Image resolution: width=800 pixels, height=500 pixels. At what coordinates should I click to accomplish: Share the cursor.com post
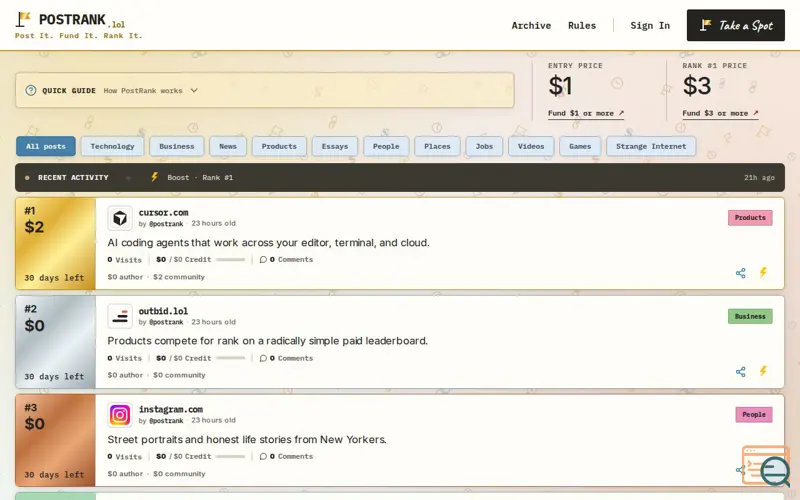click(x=741, y=273)
